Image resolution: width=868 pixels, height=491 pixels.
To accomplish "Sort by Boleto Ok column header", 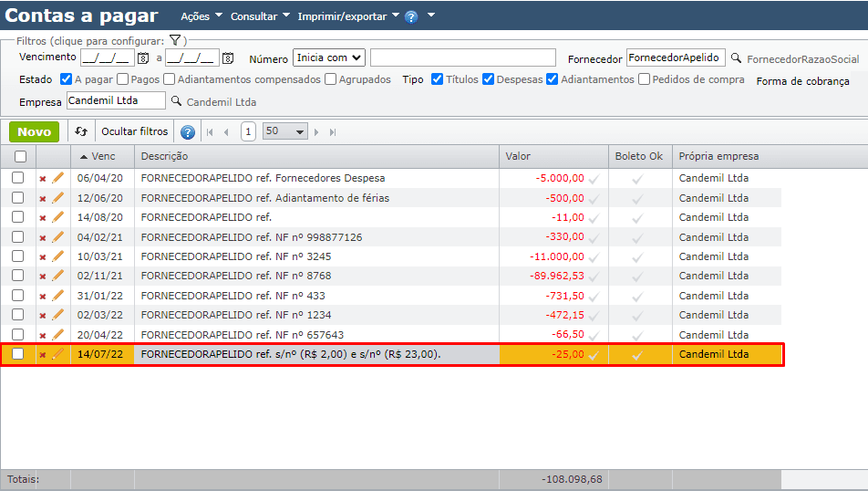I will (640, 156).
